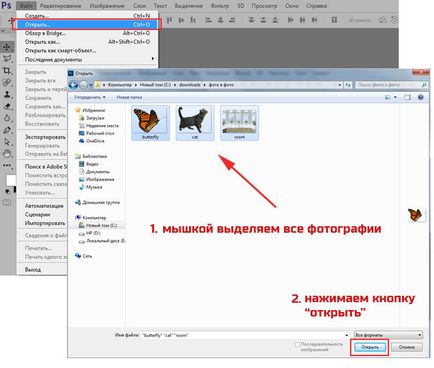This screenshot has width=434, height=368.
Task: Open the "Просмотр" menu
Action: coord(264,6)
